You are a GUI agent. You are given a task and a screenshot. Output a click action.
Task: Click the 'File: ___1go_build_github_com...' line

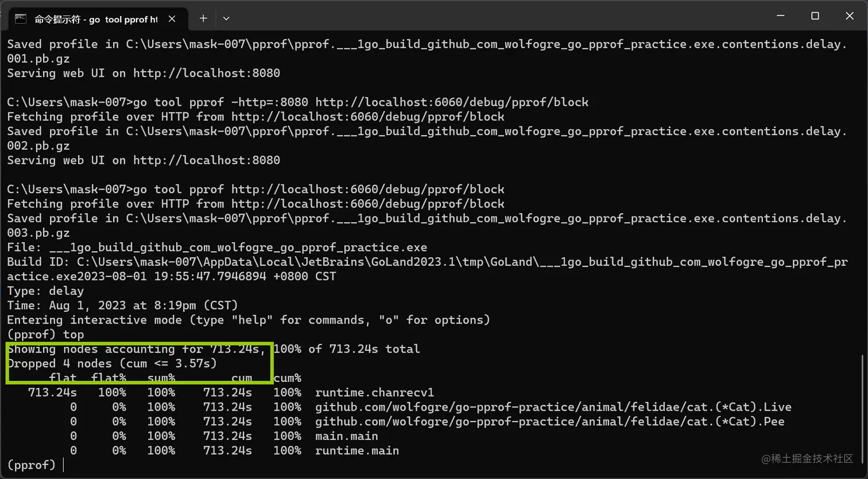click(217, 247)
